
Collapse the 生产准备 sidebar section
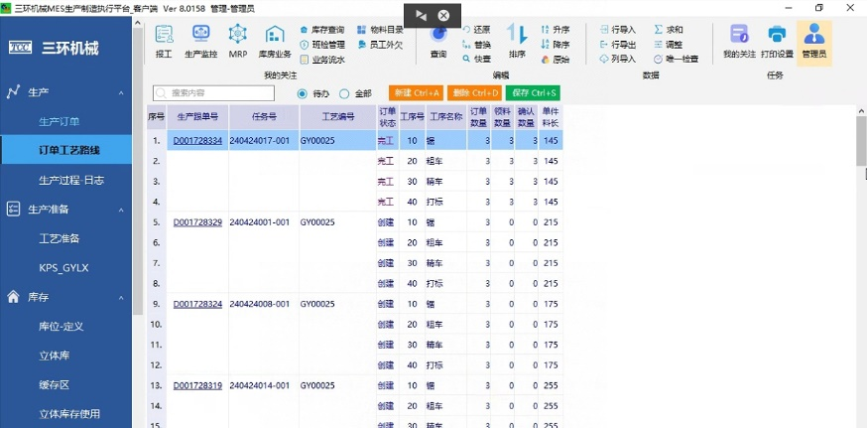(121, 210)
